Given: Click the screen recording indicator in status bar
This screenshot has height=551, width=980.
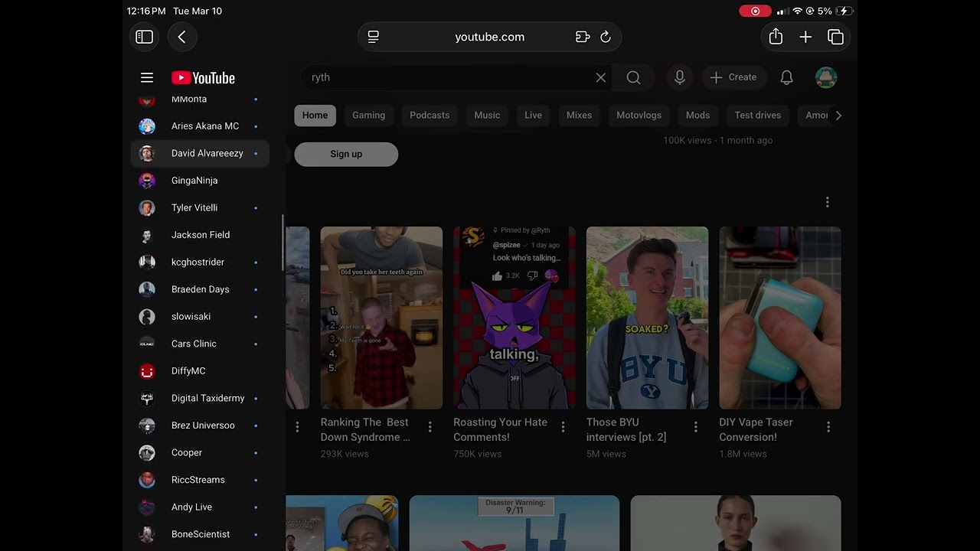Looking at the screenshot, I should point(755,11).
